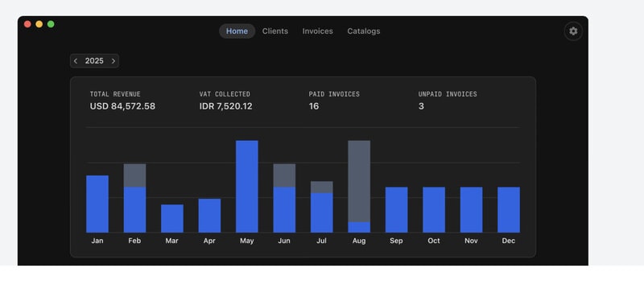Click the 2025 year label
Image resolution: width=644 pixels, height=293 pixels.
tap(94, 61)
